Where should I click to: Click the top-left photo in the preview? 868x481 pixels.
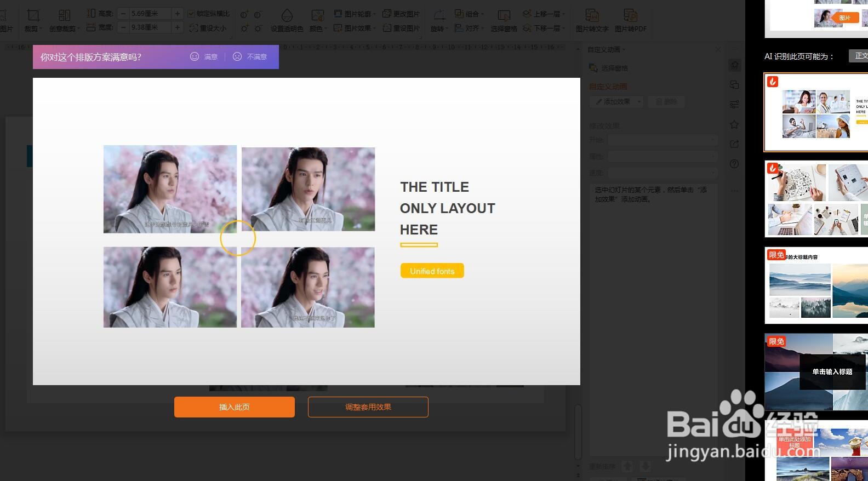coord(170,189)
